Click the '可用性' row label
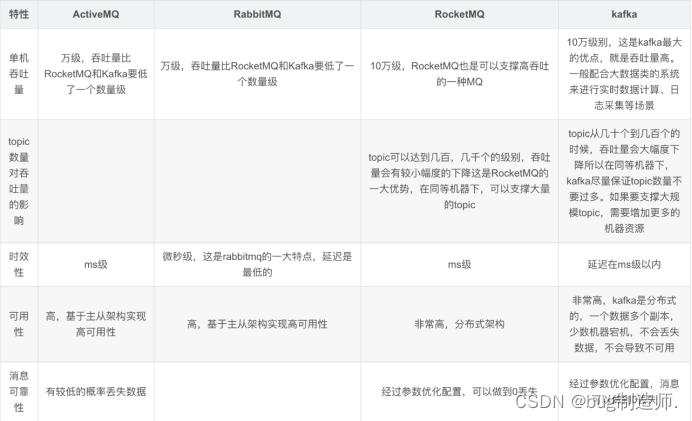Image resolution: width=692 pixels, height=421 pixels. pos(19,324)
